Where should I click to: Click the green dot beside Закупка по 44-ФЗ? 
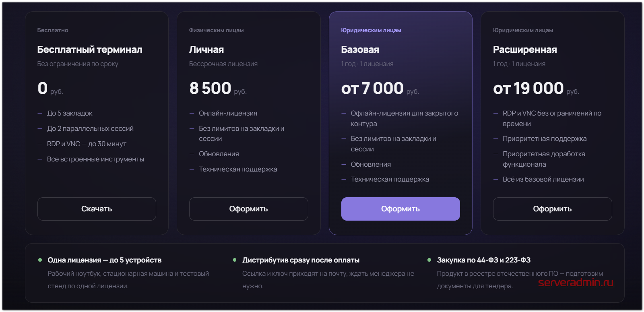[x=429, y=260]
